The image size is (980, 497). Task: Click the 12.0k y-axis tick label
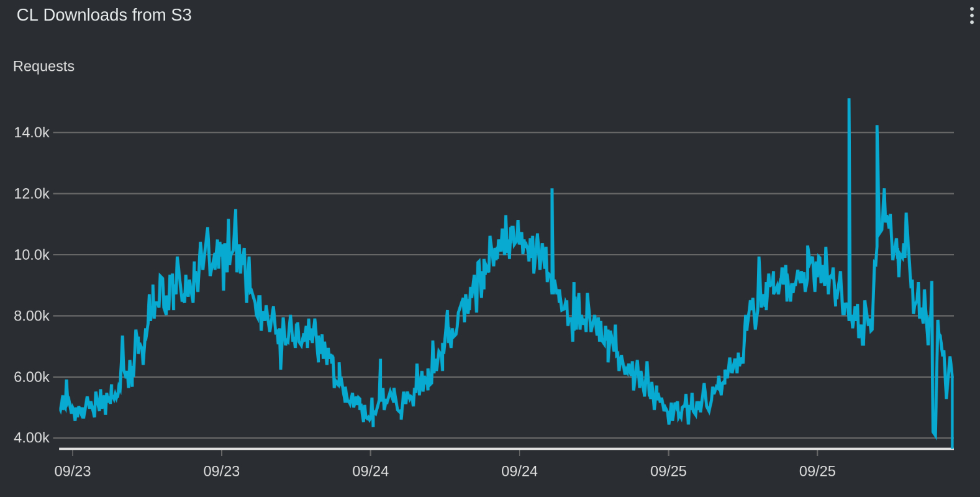32,194
